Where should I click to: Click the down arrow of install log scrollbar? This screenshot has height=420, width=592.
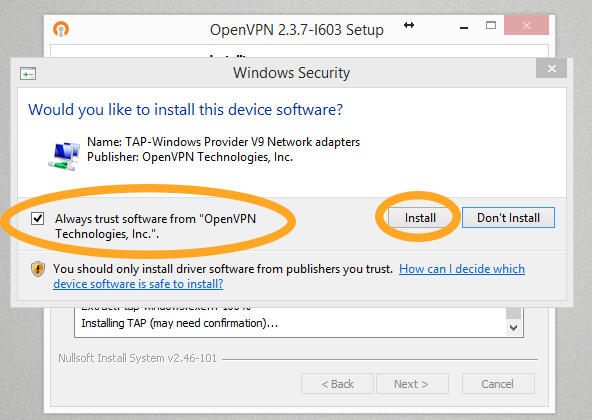coord(513,327)
